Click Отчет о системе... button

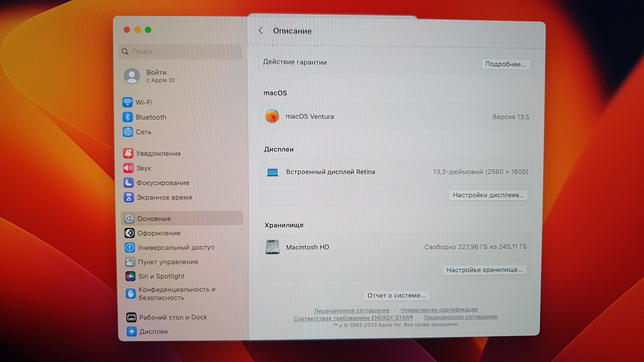[x=396, y=295]
